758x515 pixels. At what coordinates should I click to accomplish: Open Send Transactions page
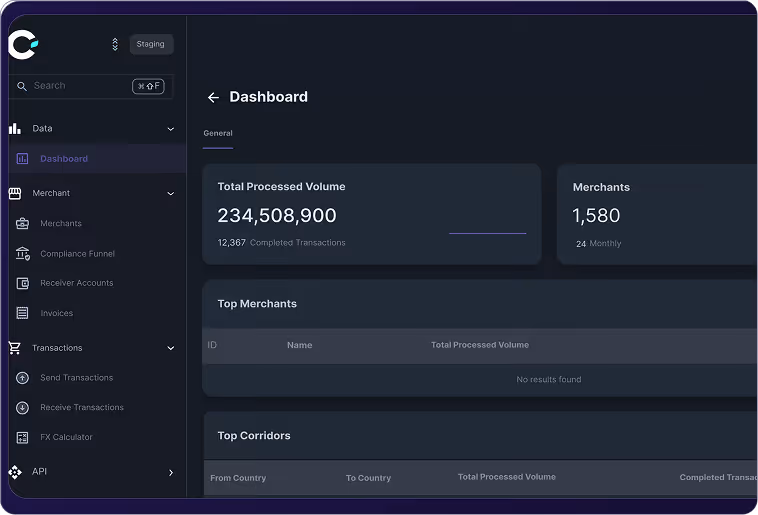(76, 378)
